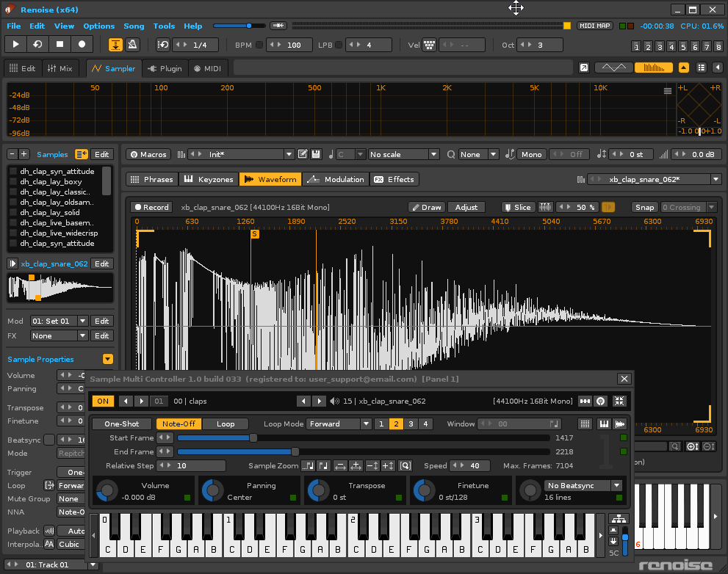
Task: Expand the No scale dropdown
Action: click(403, 155)
